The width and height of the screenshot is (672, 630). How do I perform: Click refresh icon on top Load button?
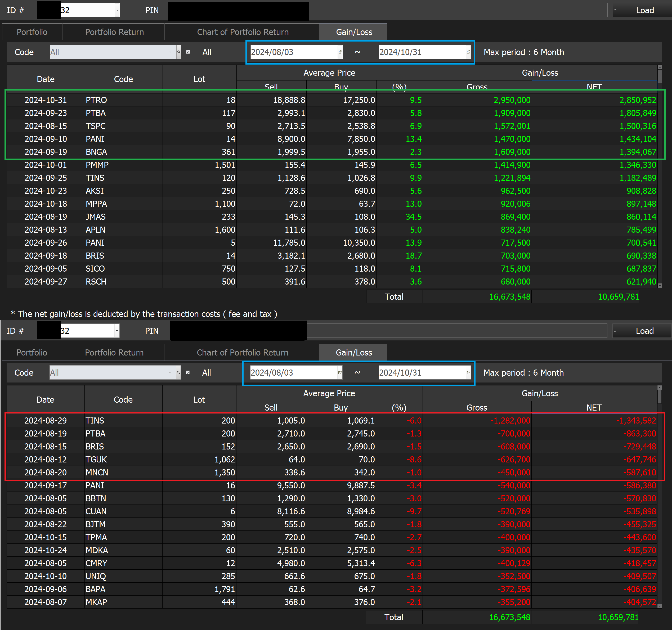tap(615, 10)
